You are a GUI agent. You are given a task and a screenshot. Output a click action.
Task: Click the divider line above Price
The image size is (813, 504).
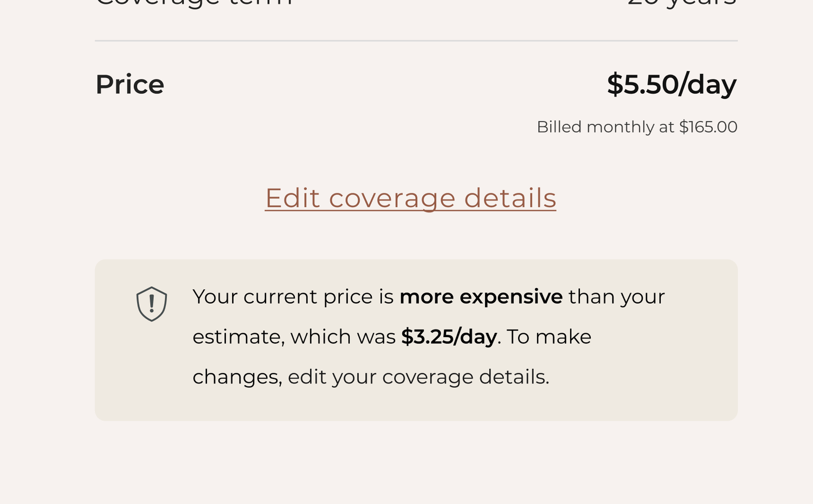416,41
